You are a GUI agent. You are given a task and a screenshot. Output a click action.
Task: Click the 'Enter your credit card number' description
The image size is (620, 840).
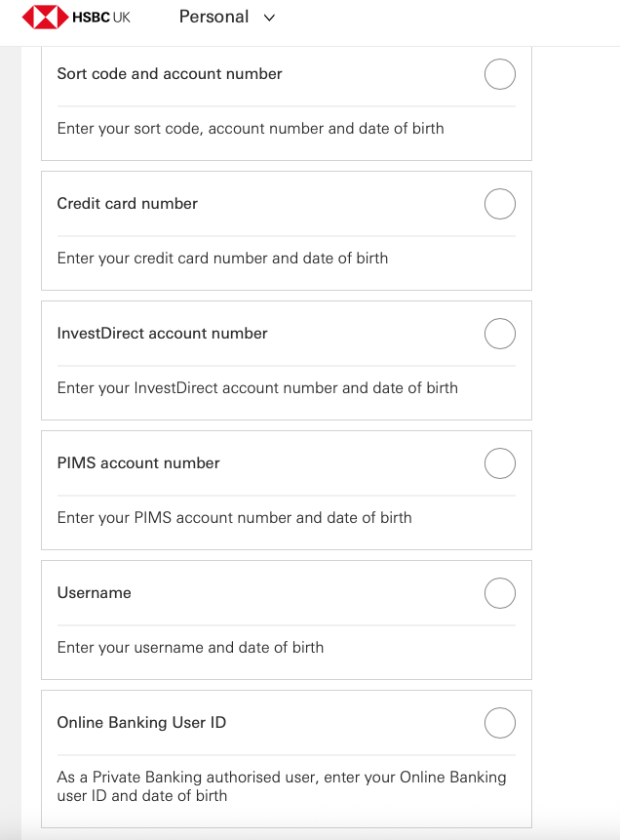click(222, 259)
